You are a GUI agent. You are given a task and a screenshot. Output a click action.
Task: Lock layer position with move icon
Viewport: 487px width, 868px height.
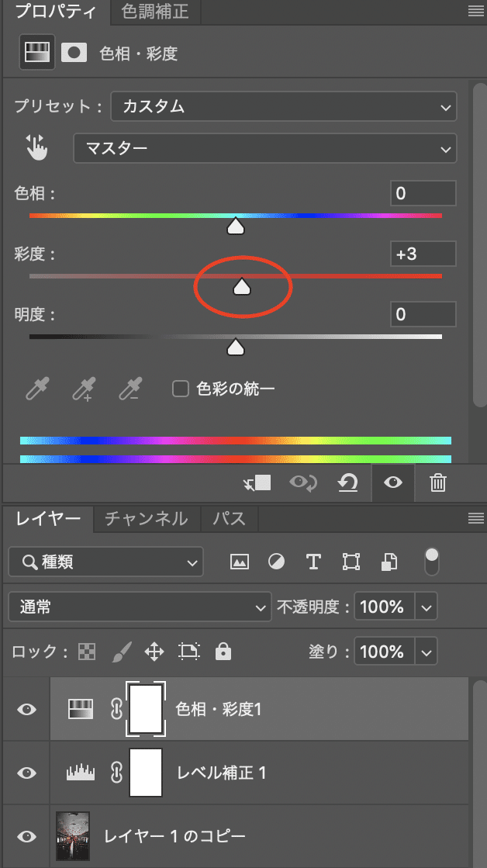pos(154,652)
